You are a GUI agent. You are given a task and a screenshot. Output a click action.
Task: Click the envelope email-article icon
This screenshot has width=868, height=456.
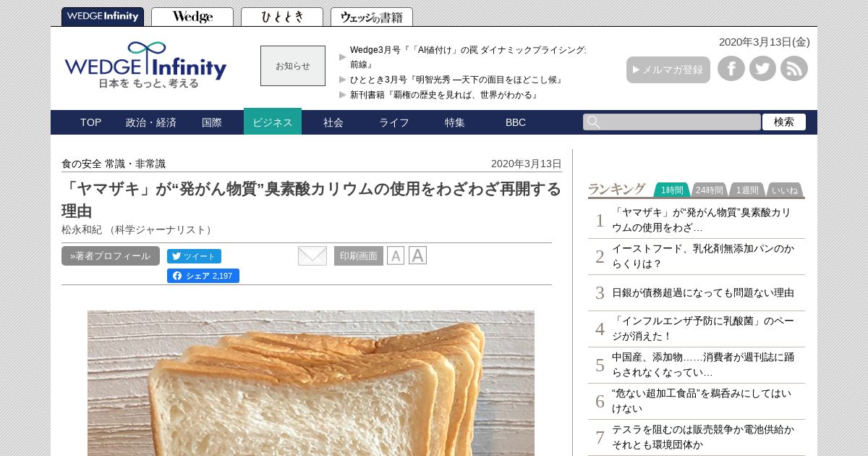pyautogui.click(x=312, y=256)
